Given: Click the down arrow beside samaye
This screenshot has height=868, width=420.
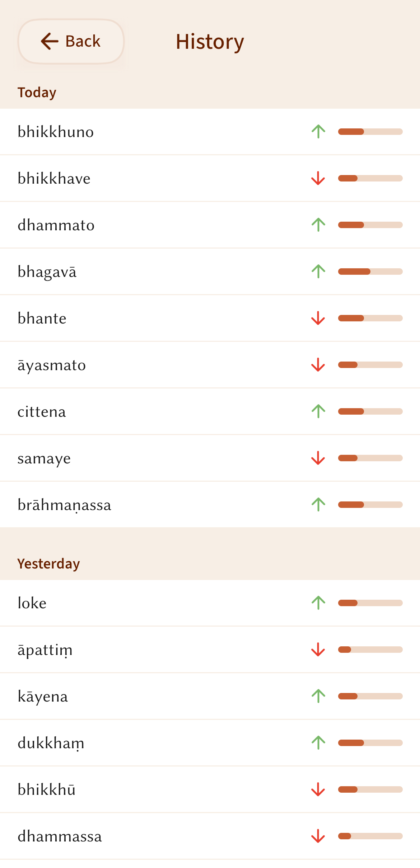Looking at the screenshot, I should tap(318, 458).
